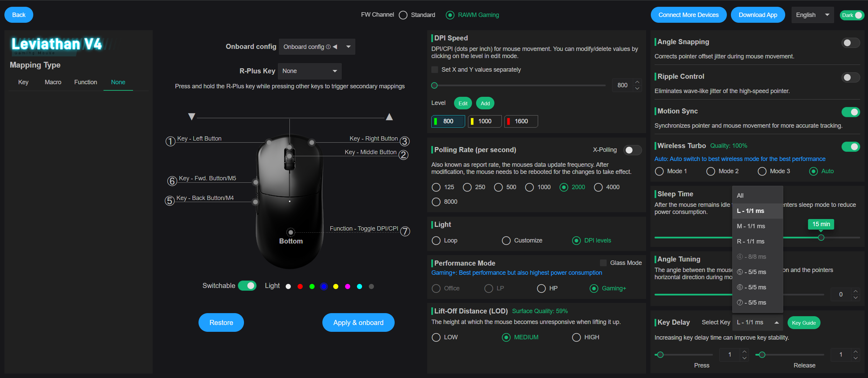Click Apply & onboard button
Image resolution: width=868 pixels, height=378 pixels.
[x=358, y=323]
